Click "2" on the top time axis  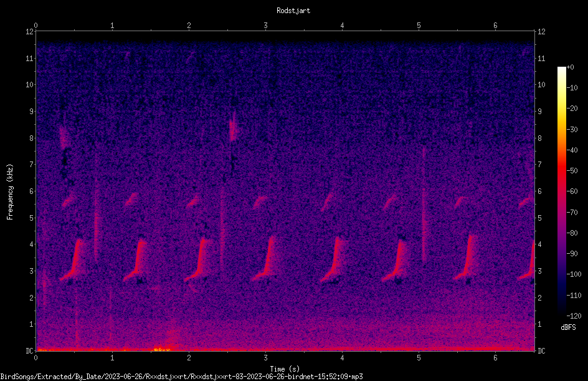189,26
